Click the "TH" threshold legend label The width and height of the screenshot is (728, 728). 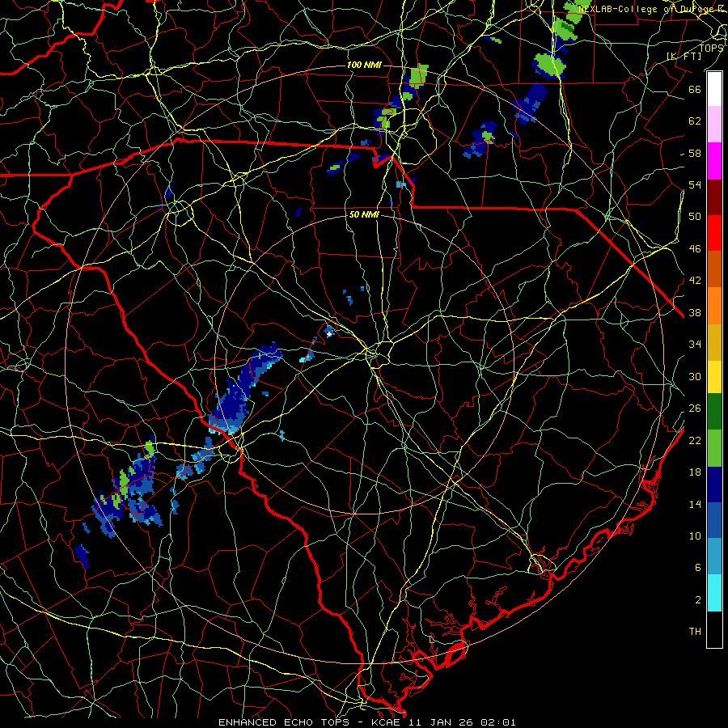pos(695,632)
